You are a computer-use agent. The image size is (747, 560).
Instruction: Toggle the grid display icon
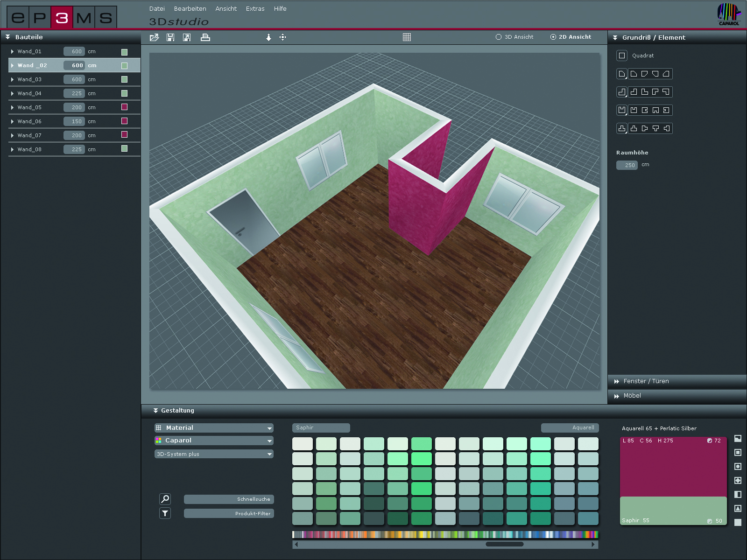[407, 37]
